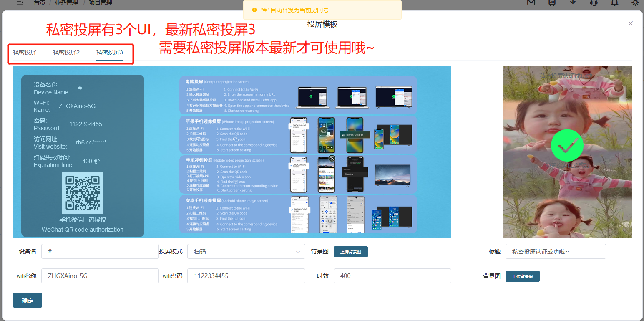Click 上传背景图 button next to 投屏模式
Viewport: 644px width, 321px height.
(350, 252)
